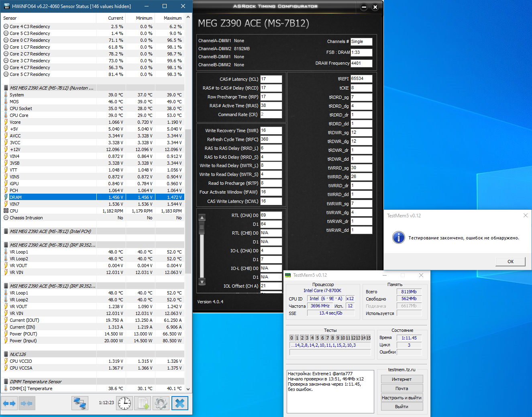Click the thermometer icon beside CPU Socket
The height and width of the screenshot is (417, 532).
click(6, 108)
